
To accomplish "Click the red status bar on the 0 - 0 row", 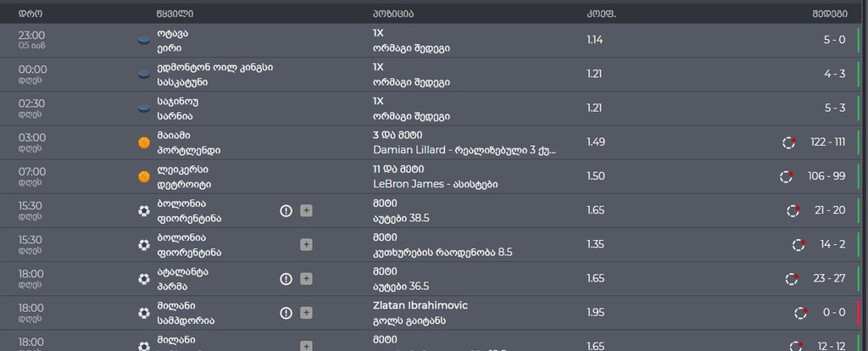I will 858,313.
